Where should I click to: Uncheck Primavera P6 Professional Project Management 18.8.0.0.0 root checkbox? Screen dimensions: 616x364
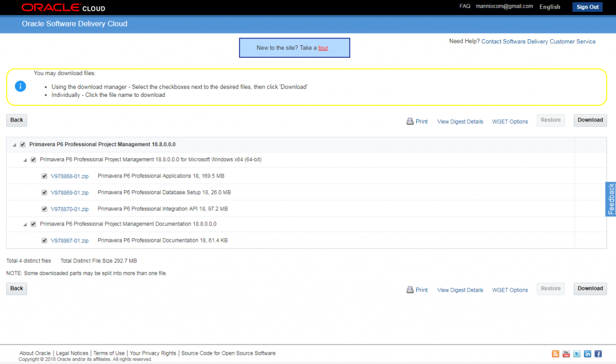[23, 144]
